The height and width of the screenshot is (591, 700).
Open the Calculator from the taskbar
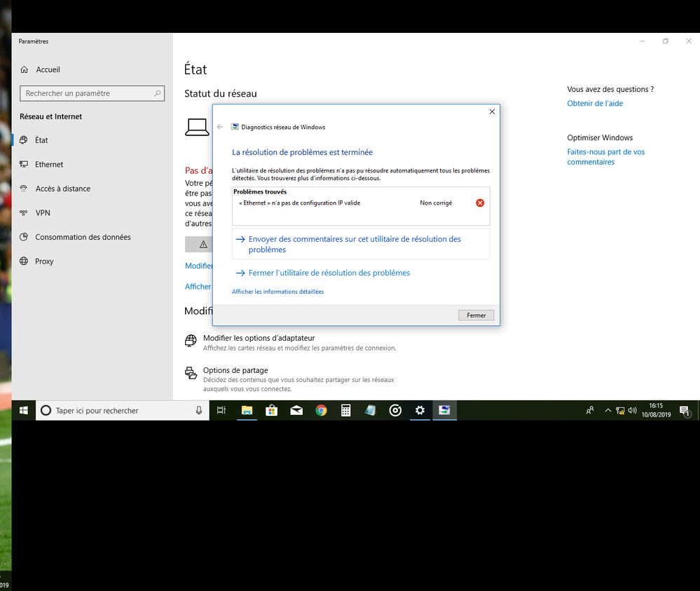tap(345, 411)
